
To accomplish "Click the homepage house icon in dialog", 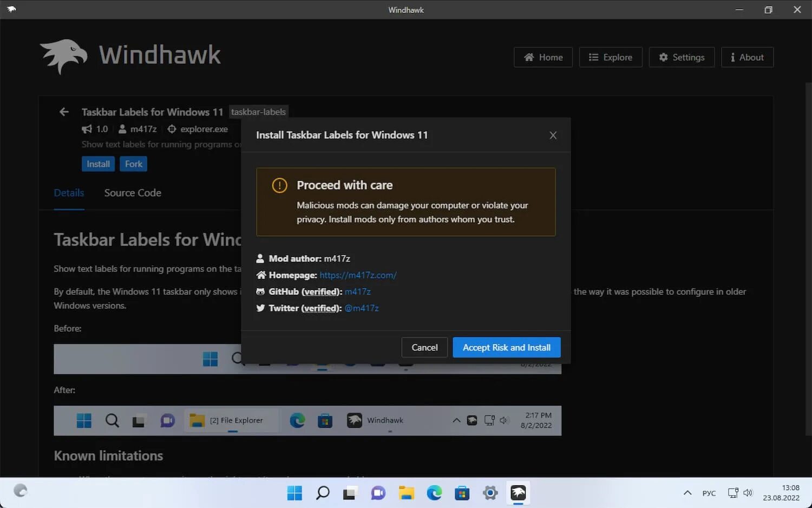I will coord(261,275).
